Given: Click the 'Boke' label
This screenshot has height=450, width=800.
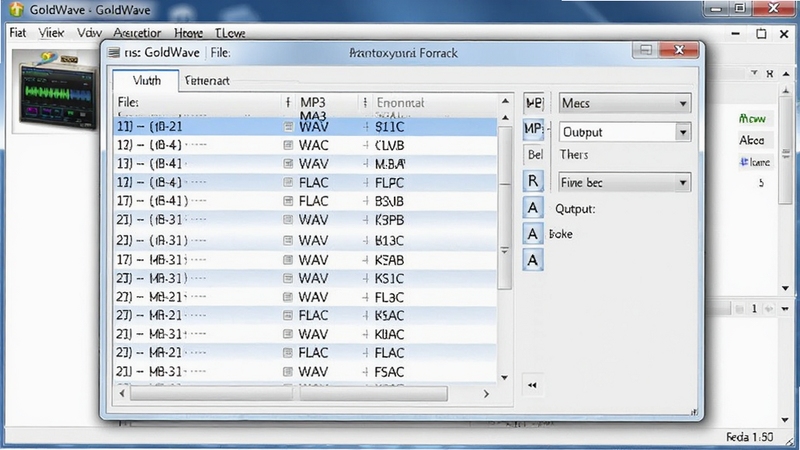Looking at the screenshot, I should pyautogui.click(x=561, y=234).
